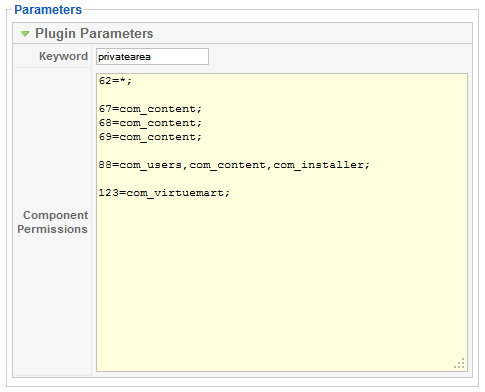Image resolution: width=485 pixels, height=392 pixels.
Task: Grab the textarea resize grip corner
Action: [460, 363]
